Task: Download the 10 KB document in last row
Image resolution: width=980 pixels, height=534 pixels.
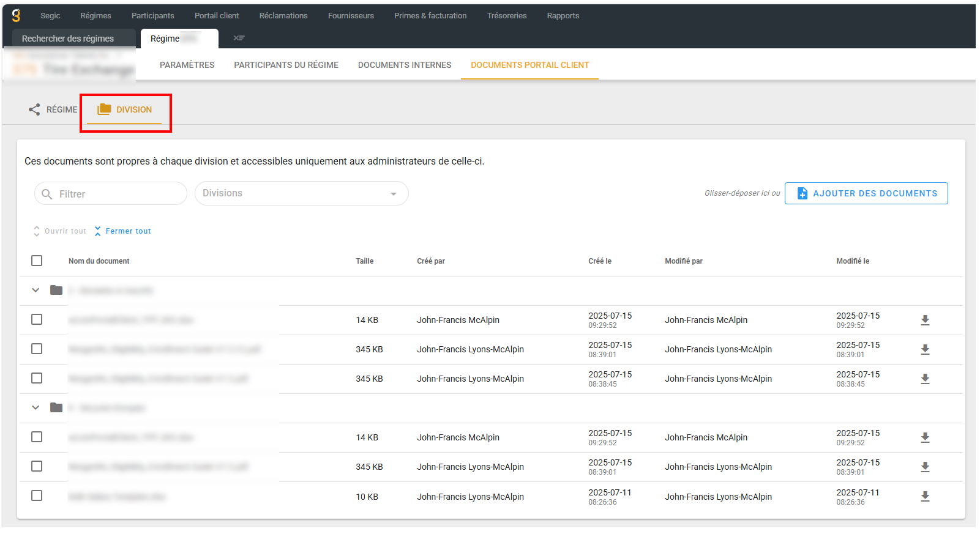Action: click(x=925, y=497)
